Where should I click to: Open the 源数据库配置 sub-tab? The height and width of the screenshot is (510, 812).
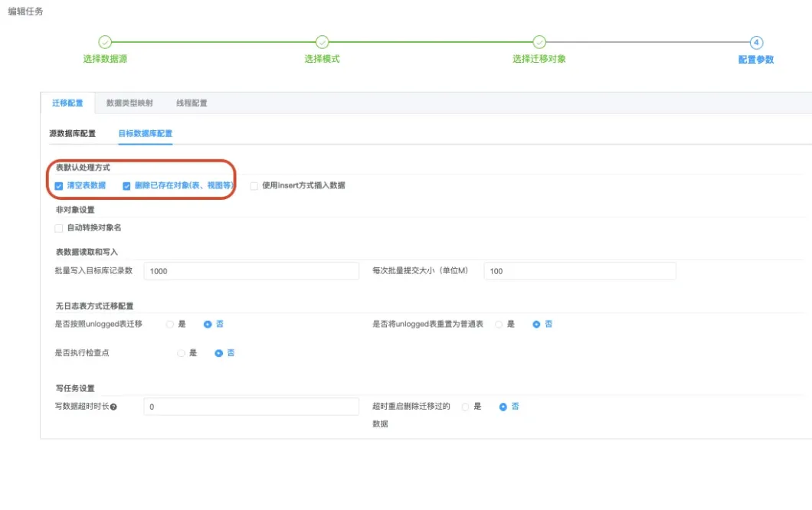pos(73,133)
